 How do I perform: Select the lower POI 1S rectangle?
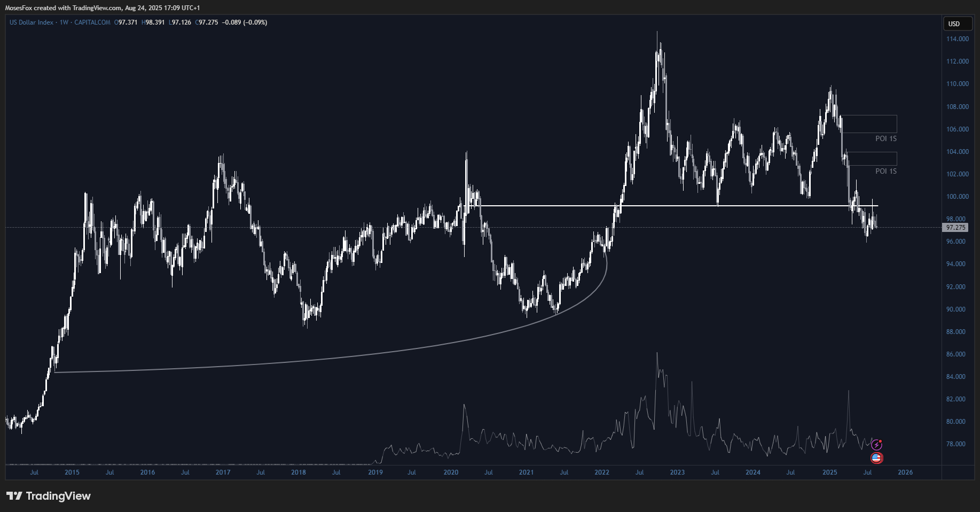tap(871, 159)
